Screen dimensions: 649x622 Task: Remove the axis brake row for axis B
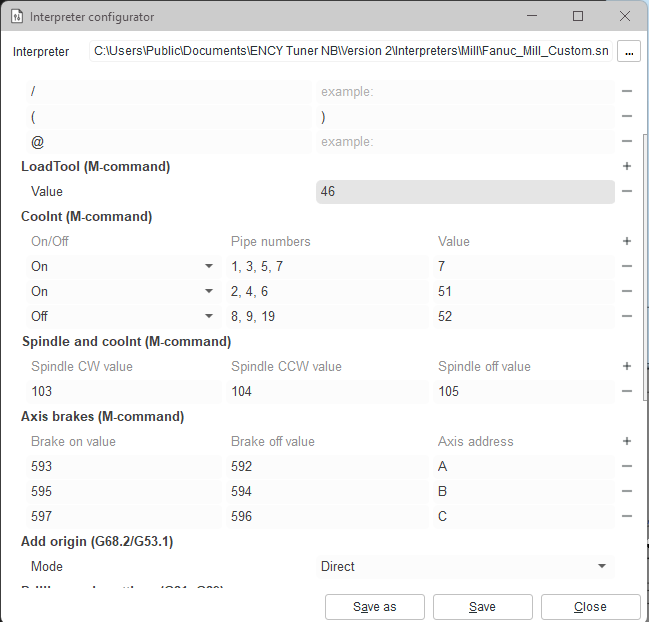(627, 491)
